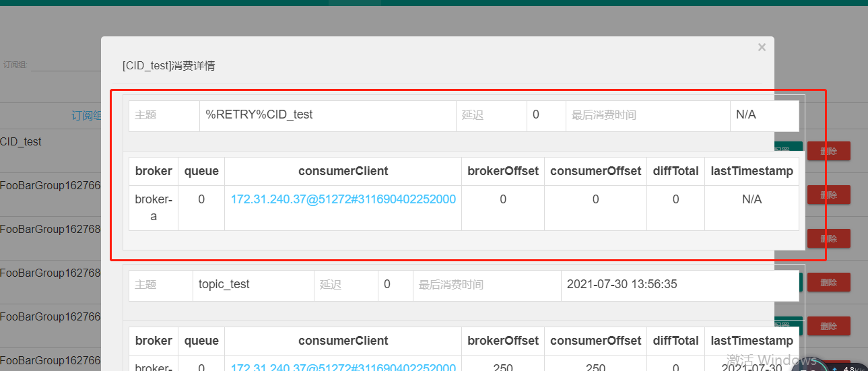
Task: Click the [CID_test]消费详情 dialog title
Action: [x=168, y=66]
